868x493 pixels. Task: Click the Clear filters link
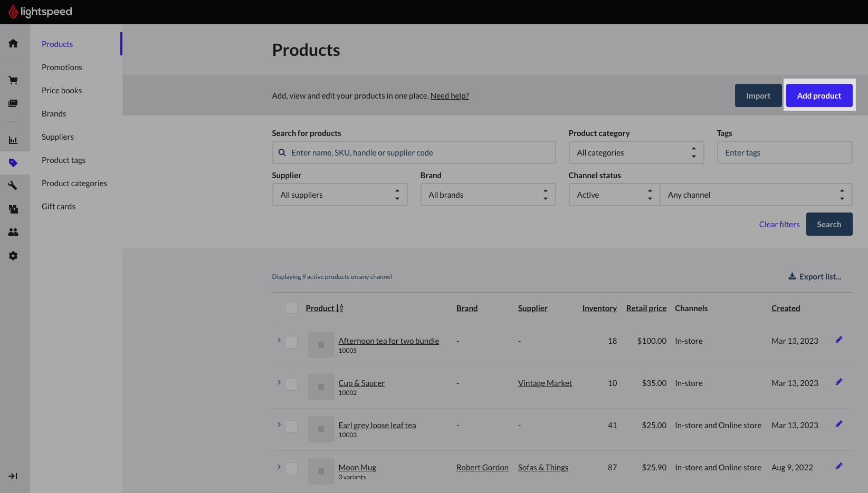[x=779, y=225]
